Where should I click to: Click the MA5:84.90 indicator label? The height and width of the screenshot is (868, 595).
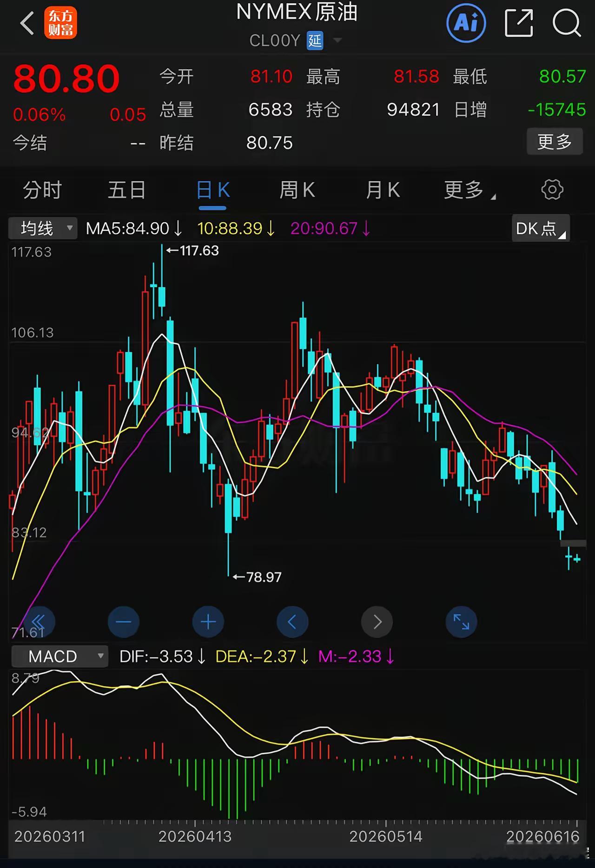click(x=134, y=228)
